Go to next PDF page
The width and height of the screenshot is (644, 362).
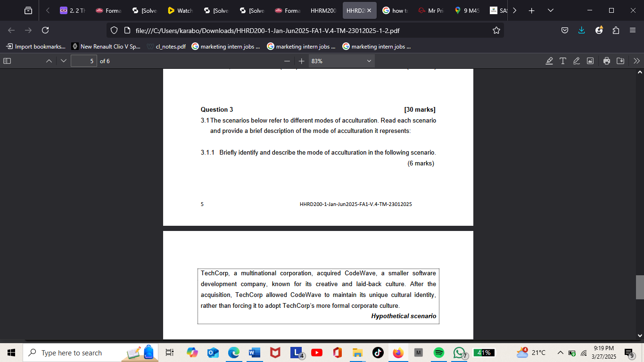[x=64, y=61]
